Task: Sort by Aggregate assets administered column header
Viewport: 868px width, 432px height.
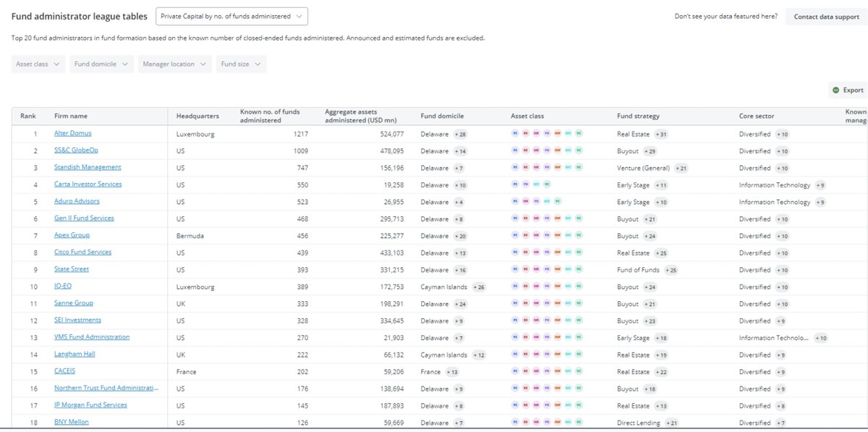Action: pyautogui.click(x=362, y=116)
